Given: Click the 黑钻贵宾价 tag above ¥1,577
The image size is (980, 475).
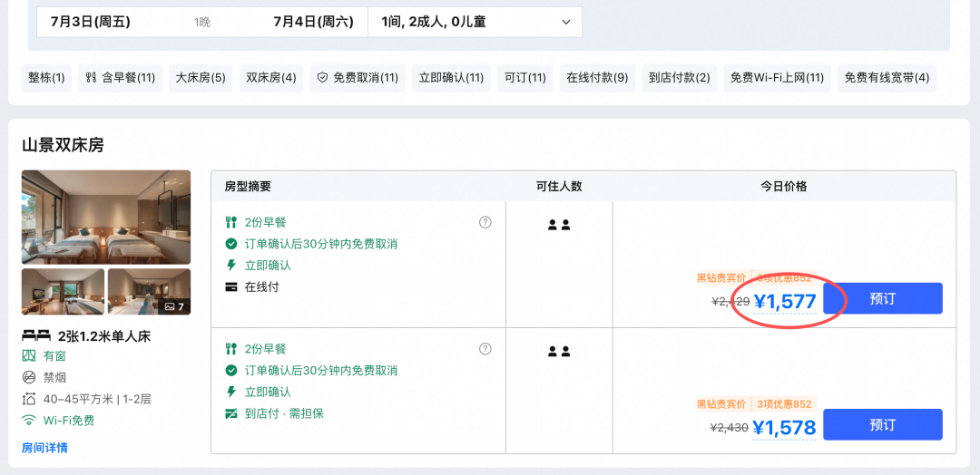Looking at the screenshot, I should pos(722,277).
